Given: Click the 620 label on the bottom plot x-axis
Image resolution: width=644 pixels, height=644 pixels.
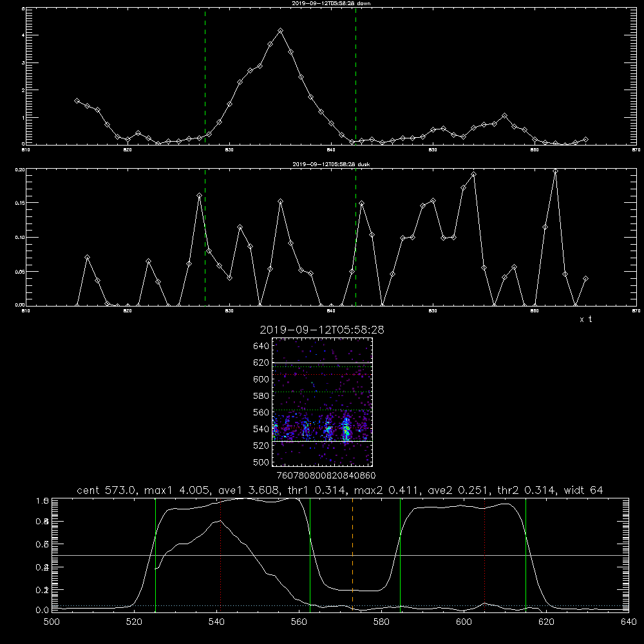Looking at the screenshot, I should click(x=546, y=622).
